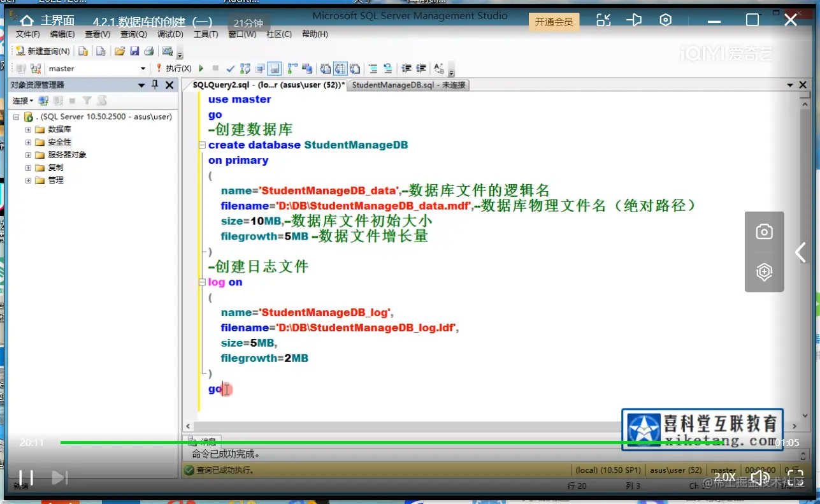Go to 主界面 home button

pos(47,21)
